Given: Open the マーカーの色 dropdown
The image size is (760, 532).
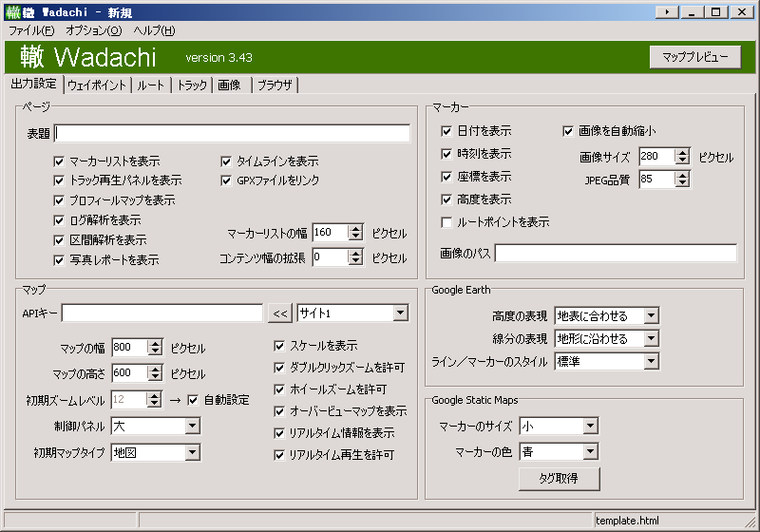Looking at the screenshot, I should pyautogui.click(x=559, y=452).
